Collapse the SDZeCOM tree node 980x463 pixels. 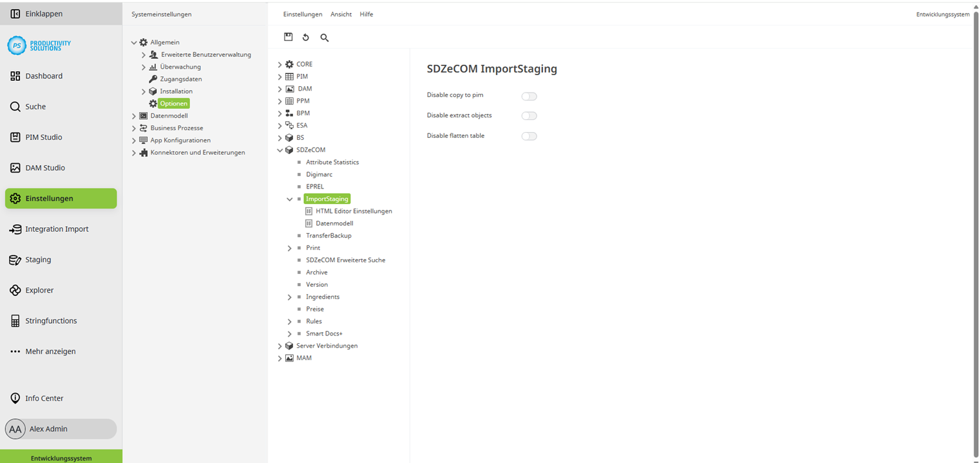coord(279,150)
